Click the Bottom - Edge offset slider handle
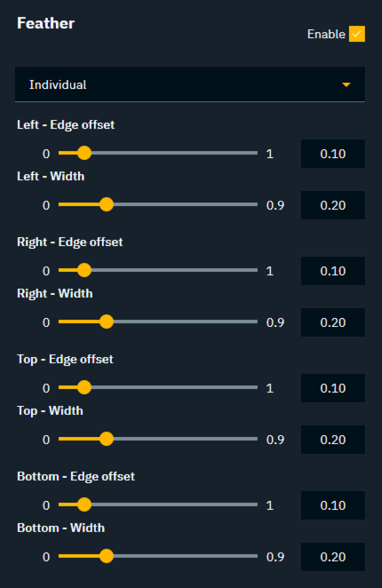The image size is (382, 588). pyautogui.click(x=84, y=505)
